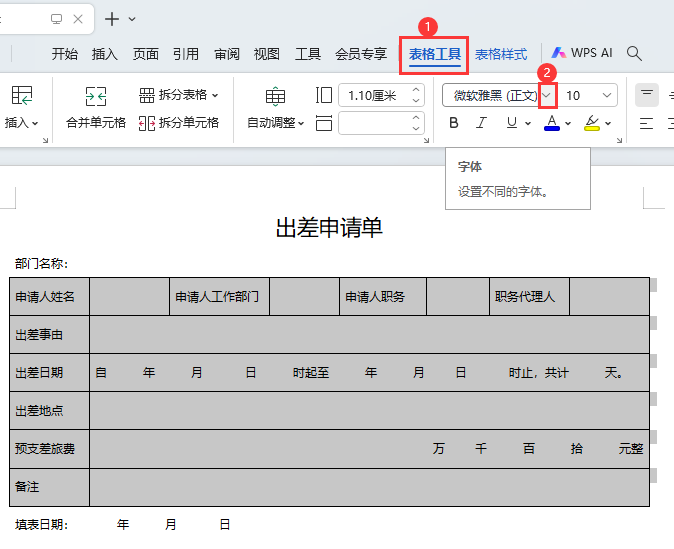Click the top-align cell icon

pyautogui.click(x=647, y=95)
